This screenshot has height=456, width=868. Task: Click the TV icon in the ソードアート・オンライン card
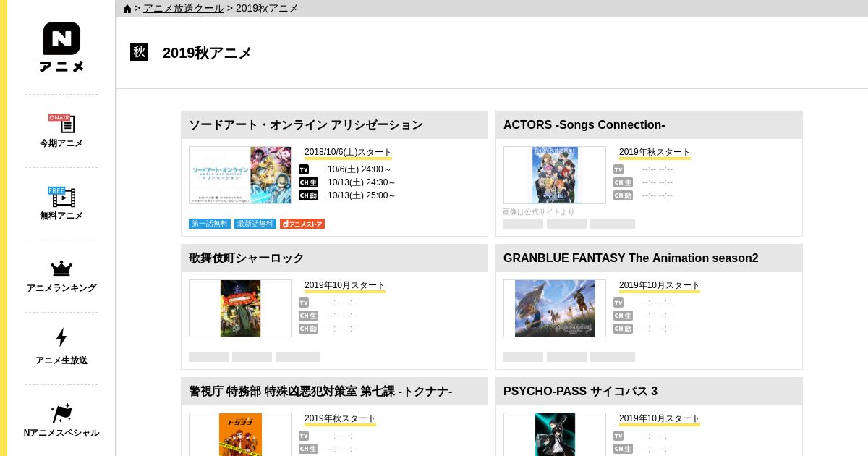[x=304, y=169]
